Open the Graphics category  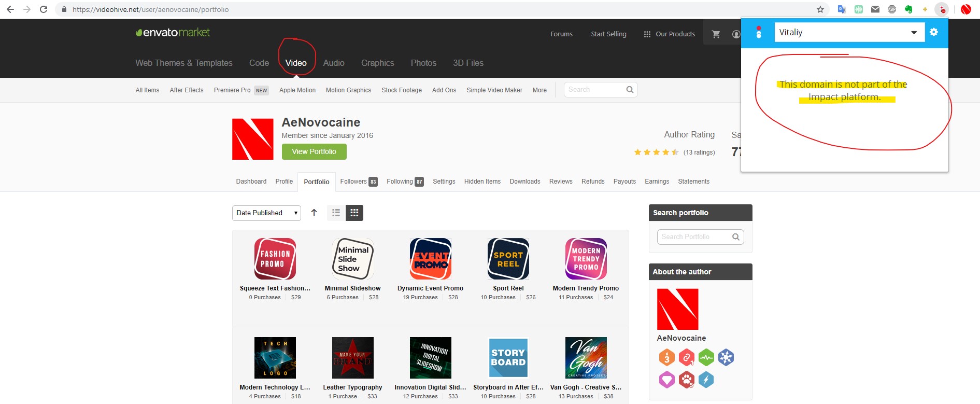click(x=377, y=63)
